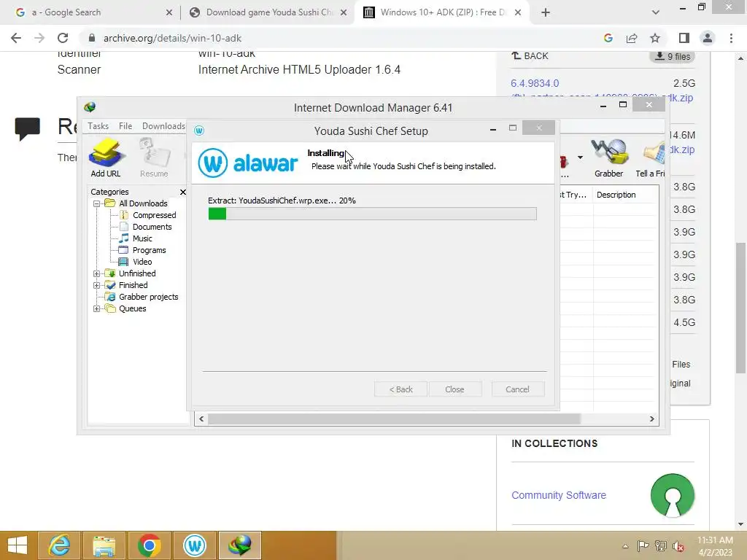
Task: Open a new Chrome tab
Action: pyautogui.click(x=546, y=13)
